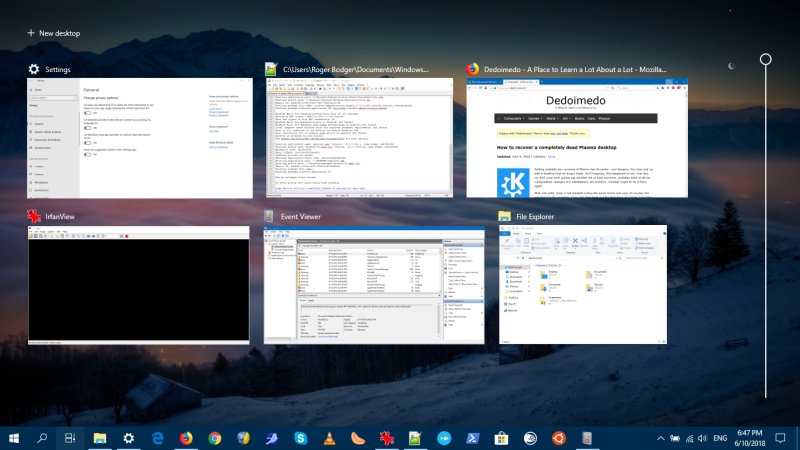Open the Event Viewer window thumbnail
This screenshot has width=800, height=450.
(372, 285)
